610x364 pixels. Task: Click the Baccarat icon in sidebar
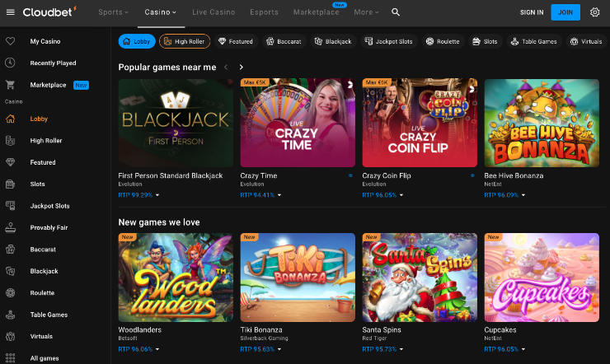click(x=11, y=250)
